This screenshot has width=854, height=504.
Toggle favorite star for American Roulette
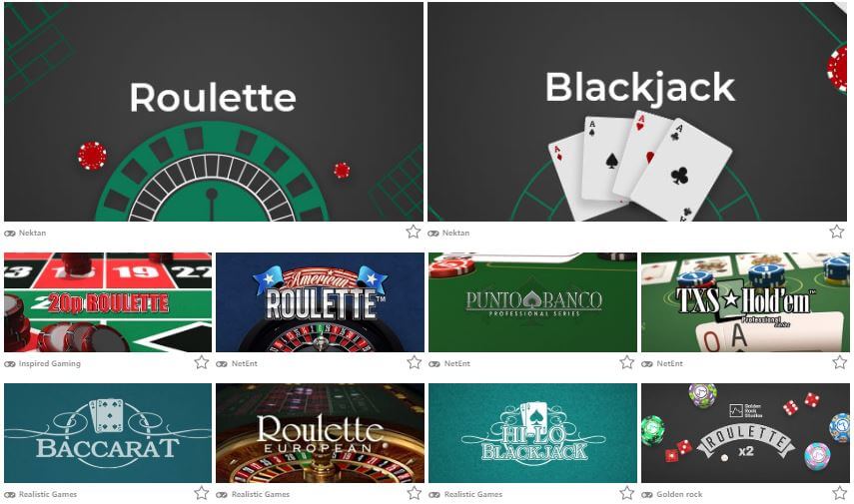[415, 362]
